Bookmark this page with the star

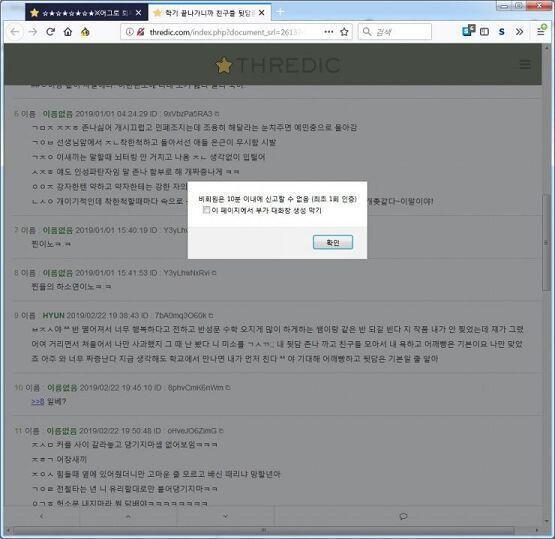344,32
